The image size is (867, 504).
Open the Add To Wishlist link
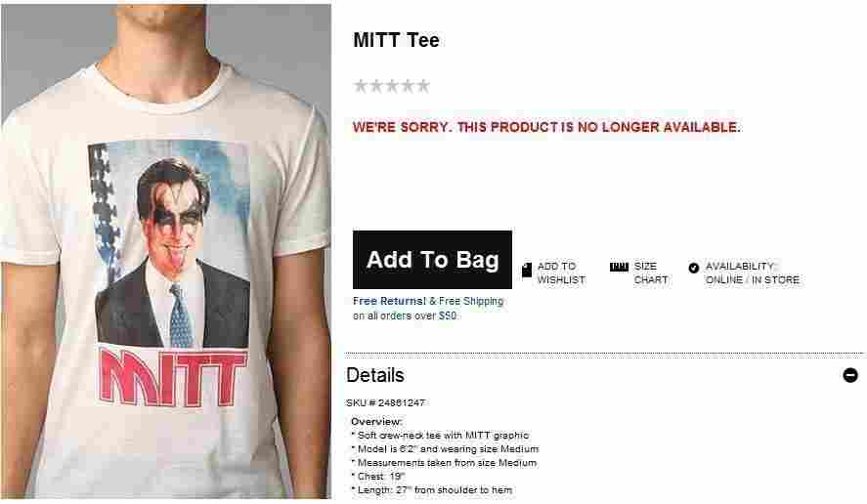pos(561,273)
